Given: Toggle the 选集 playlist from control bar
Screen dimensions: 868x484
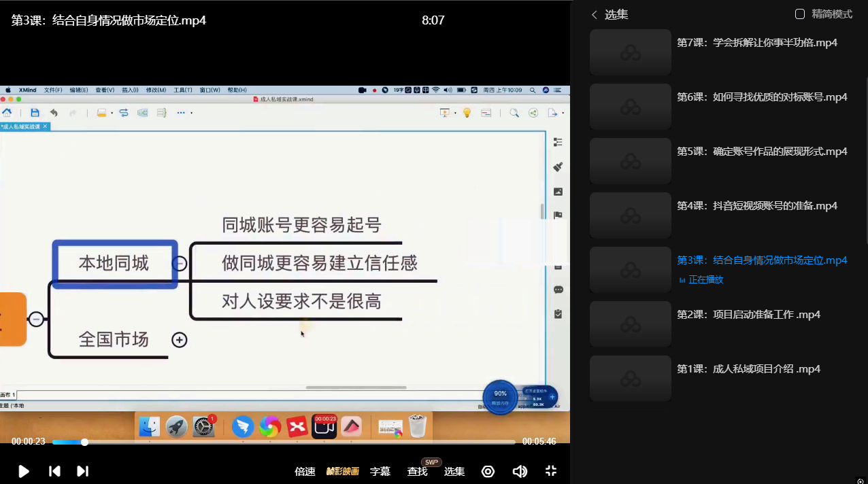Looking at the screenshot, I should (x=454, y=471).
